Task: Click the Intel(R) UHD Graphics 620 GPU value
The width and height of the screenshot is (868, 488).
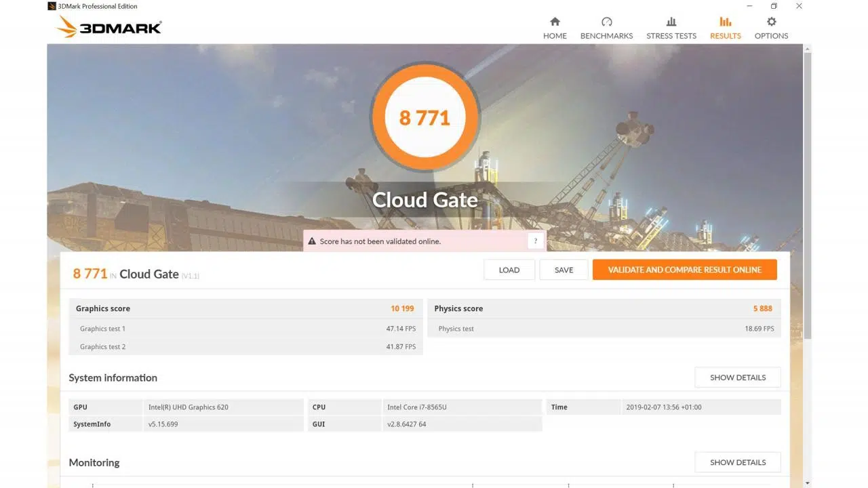Action: point(189,407)
